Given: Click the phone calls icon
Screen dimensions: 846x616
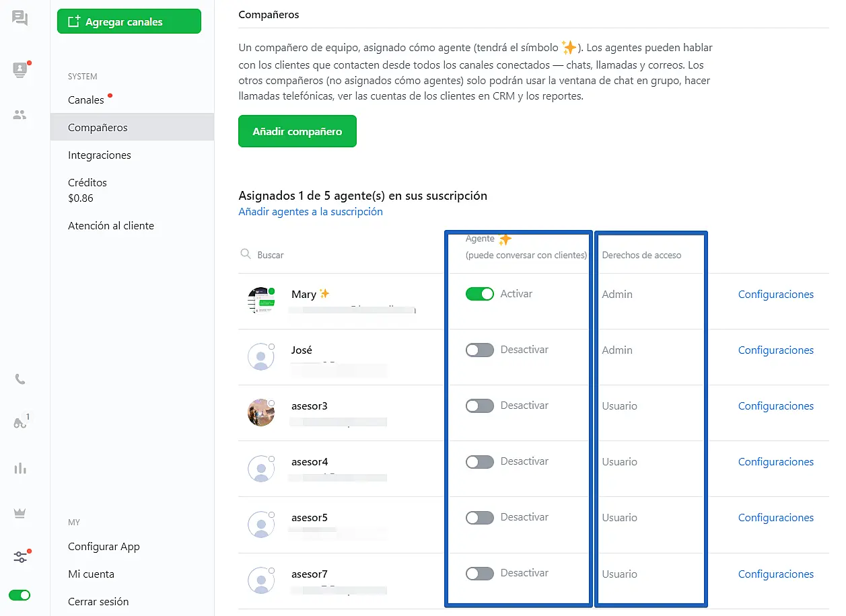Looking at the screenshot, I should 20,380.
